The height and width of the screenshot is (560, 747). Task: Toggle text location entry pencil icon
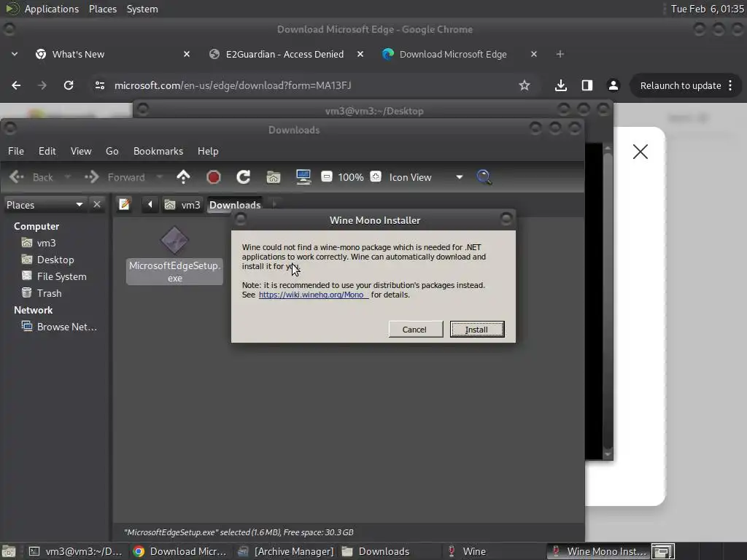click(124, 205)
